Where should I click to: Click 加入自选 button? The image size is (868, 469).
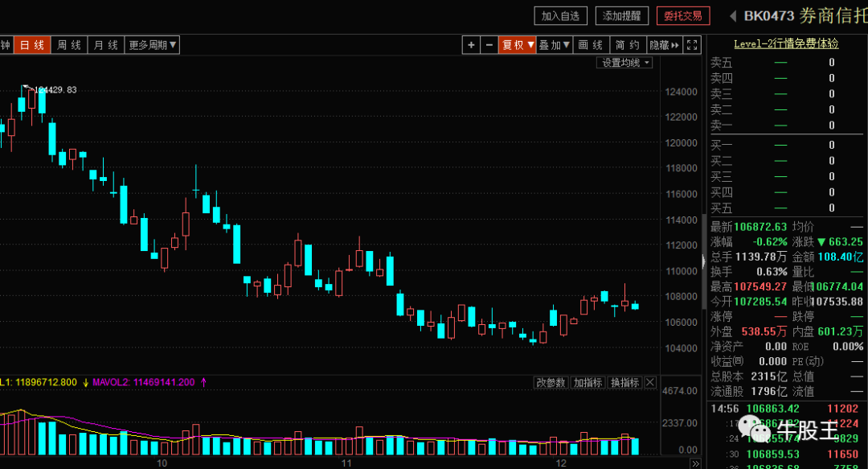point(560,16)
